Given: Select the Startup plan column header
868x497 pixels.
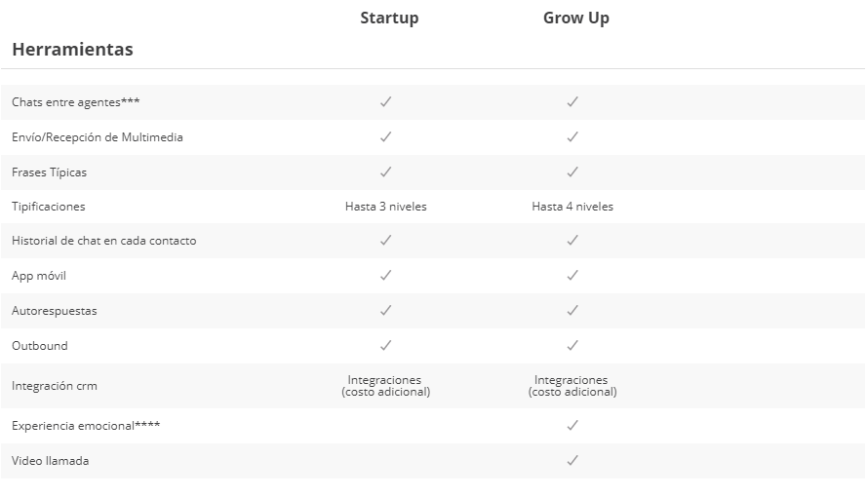Looking at the screenshot, I should [389, 19].
